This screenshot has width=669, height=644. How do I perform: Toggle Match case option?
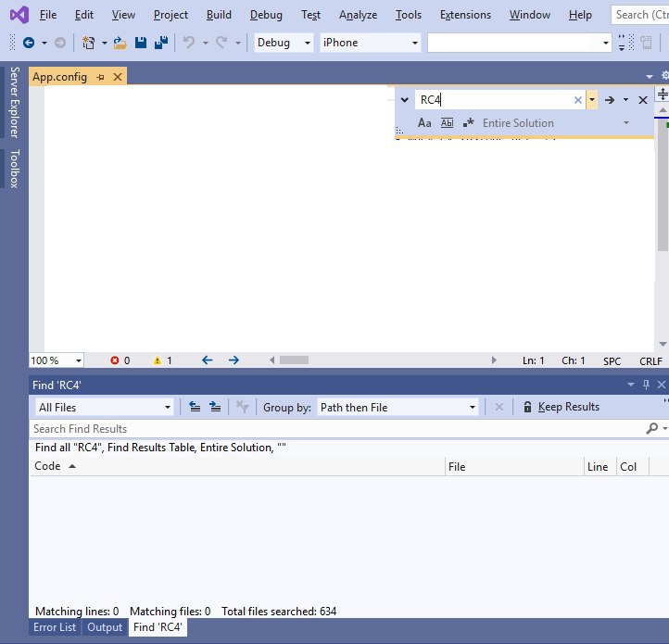(424, 123)
